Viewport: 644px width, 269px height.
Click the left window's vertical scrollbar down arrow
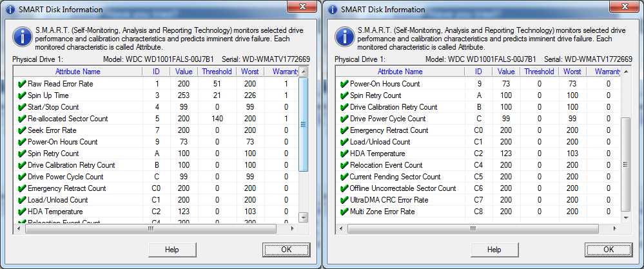click(x=304, y=217)
